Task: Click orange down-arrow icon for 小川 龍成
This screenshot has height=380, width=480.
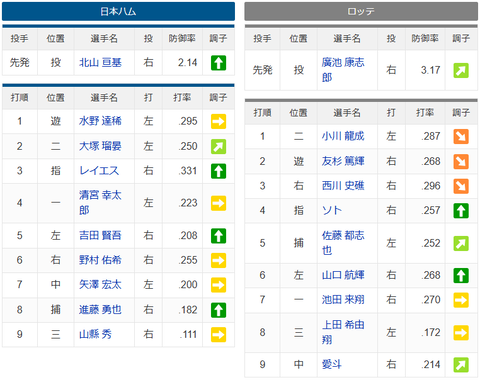Action: (x=461, y=136)
